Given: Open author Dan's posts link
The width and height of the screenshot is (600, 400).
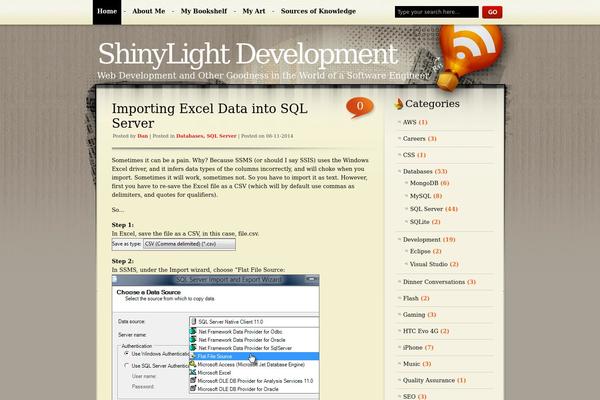Looking at the screenshot, I should point(142,136).
